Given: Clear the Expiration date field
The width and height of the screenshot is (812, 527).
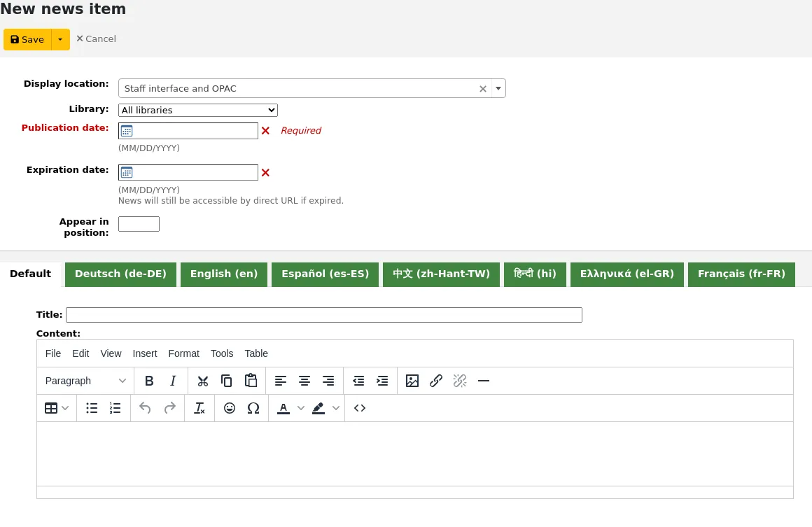Looking at the screenshot, I should click(266, 173).
